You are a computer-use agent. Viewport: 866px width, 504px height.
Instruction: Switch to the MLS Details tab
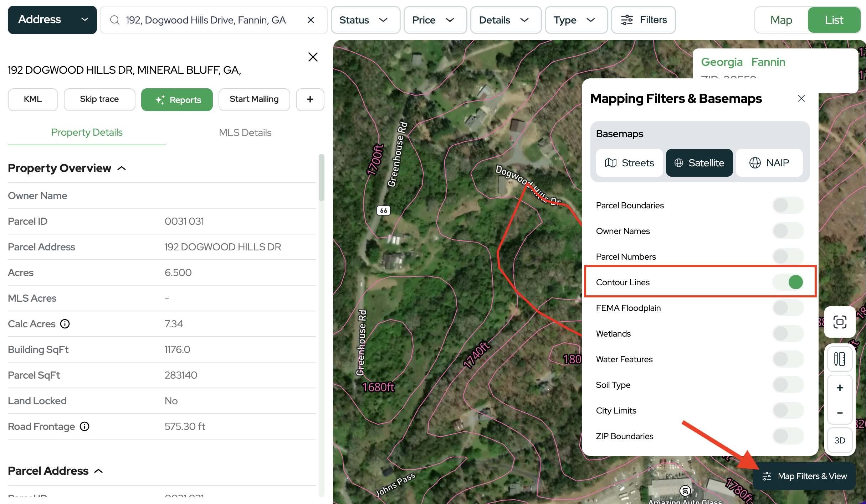click(x=245, y=133)
